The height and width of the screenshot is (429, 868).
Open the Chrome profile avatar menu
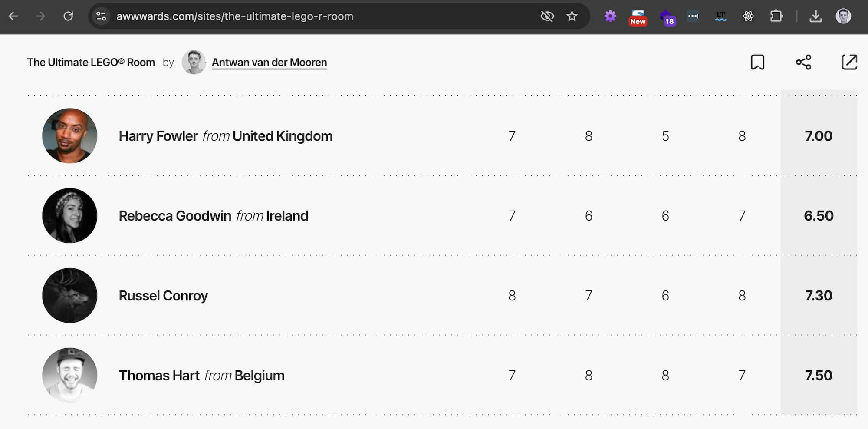coord(843,16)
